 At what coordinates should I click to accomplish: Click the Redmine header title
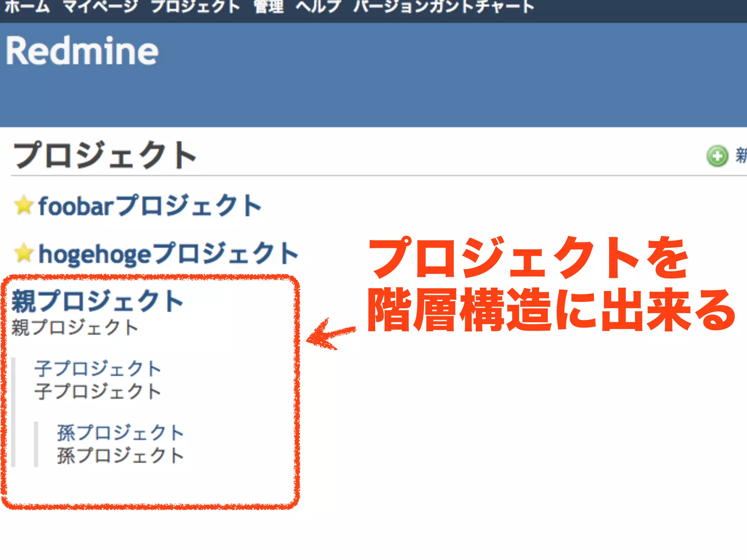(x=82, y=51)
